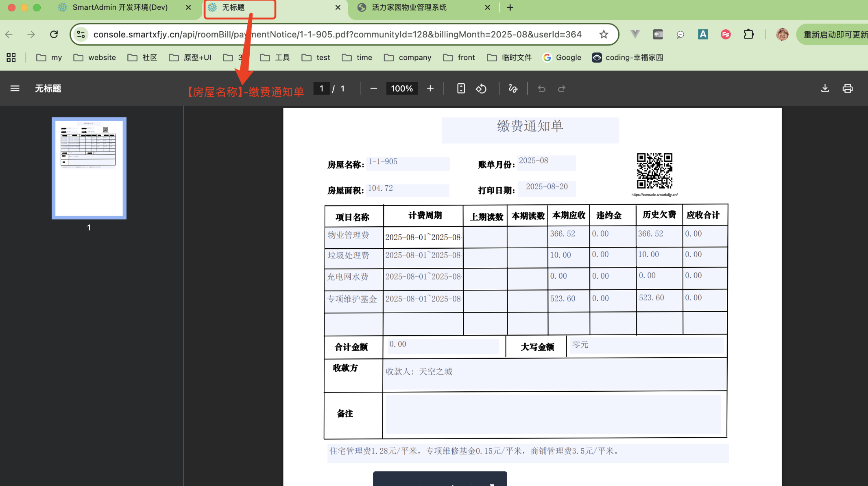Click the 重新启动即可更新 update button
868x486 pixels.
tap(833, 34)
